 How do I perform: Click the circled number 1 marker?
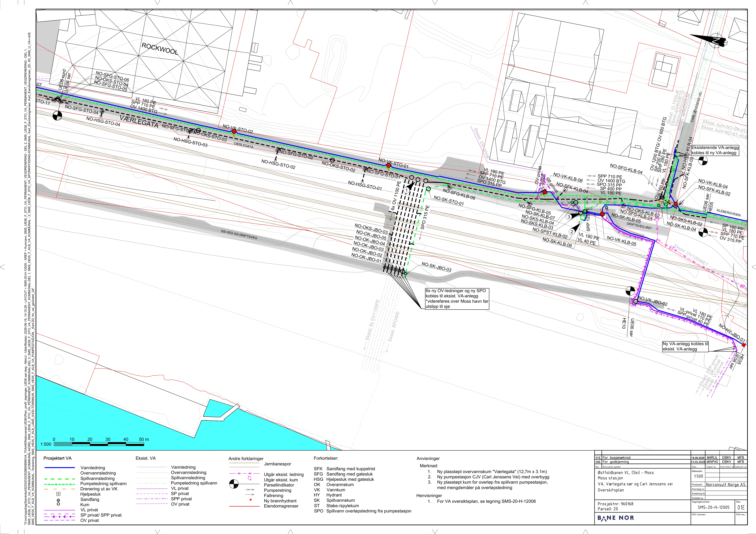pyautogui.click(x=407, y=190)
